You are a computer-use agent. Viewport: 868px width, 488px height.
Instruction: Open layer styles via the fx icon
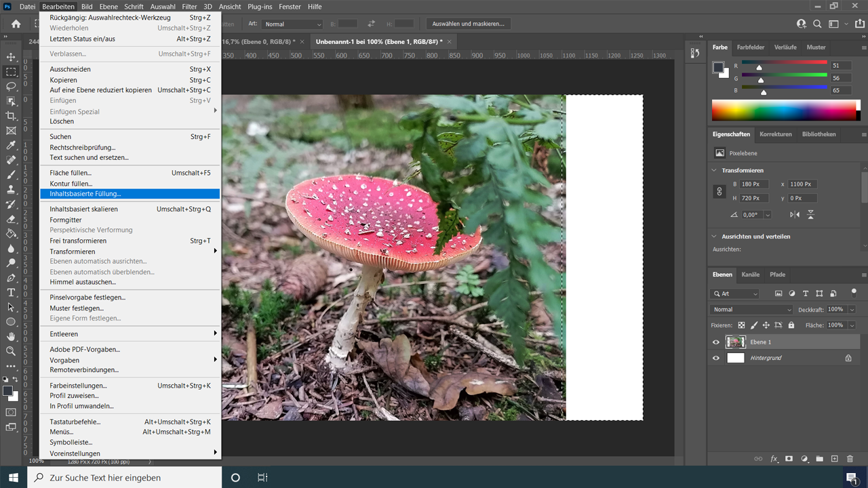(x=774, y=459)
